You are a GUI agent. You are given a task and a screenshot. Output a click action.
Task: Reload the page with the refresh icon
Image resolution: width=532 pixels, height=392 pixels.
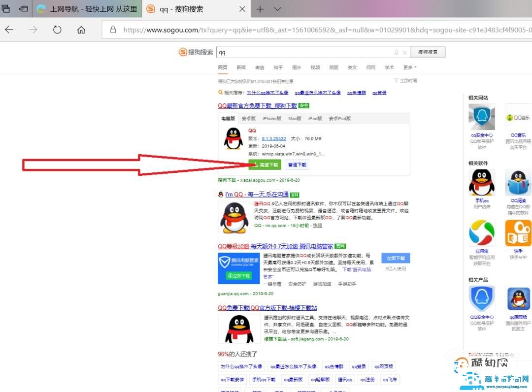coord(57,30)
